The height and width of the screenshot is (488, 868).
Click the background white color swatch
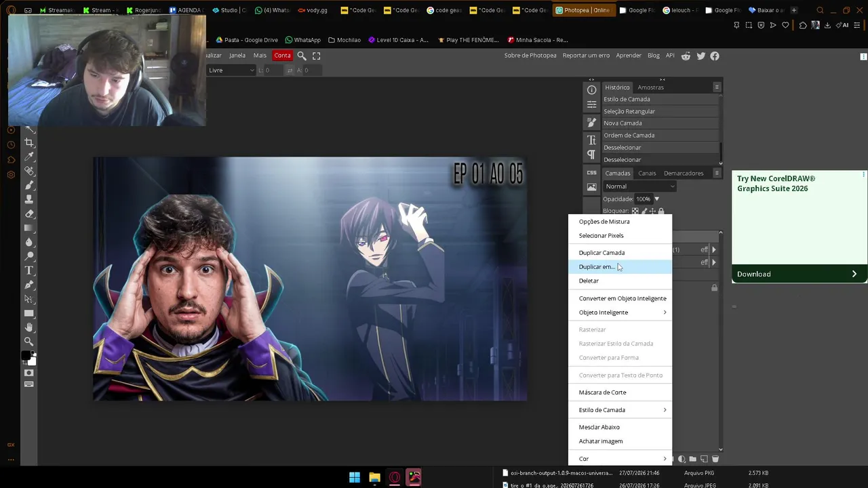click(x=32, y=361)
